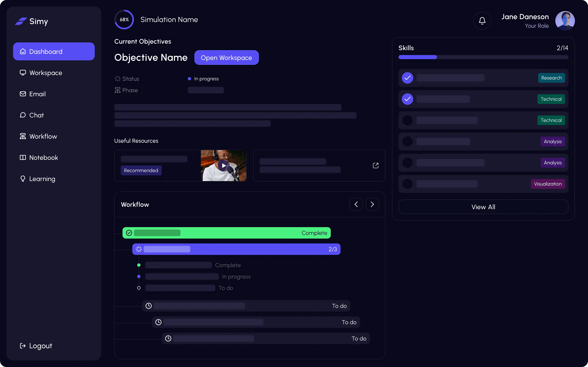Toggle the unchecked Visualization skill circle

pos(408,184)
